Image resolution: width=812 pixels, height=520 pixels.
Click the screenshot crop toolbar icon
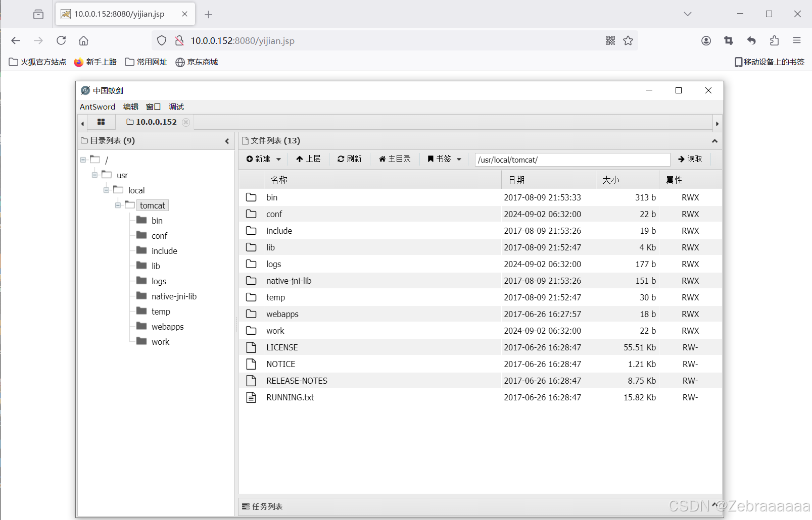pyautogui.click(x=729, y=40)
